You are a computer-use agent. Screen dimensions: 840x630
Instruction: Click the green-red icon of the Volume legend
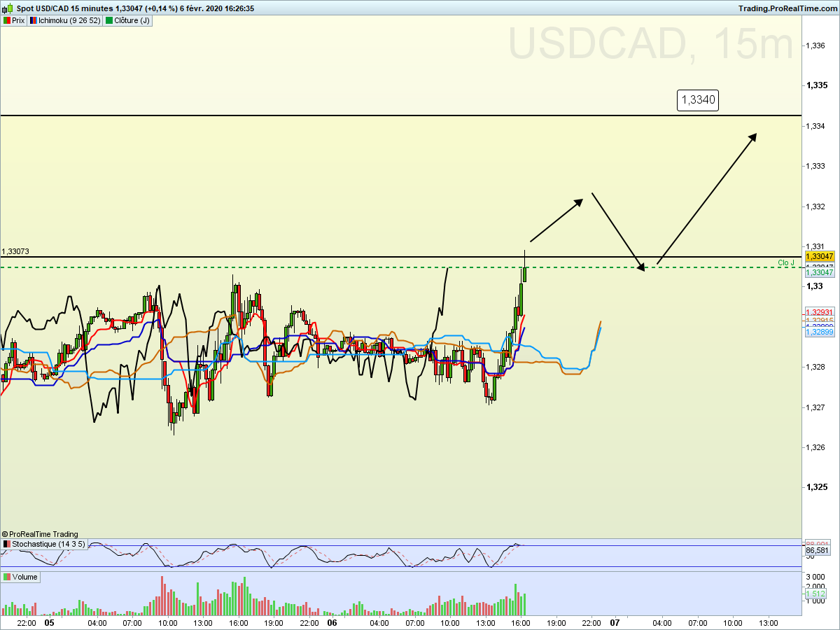(7, 577)
